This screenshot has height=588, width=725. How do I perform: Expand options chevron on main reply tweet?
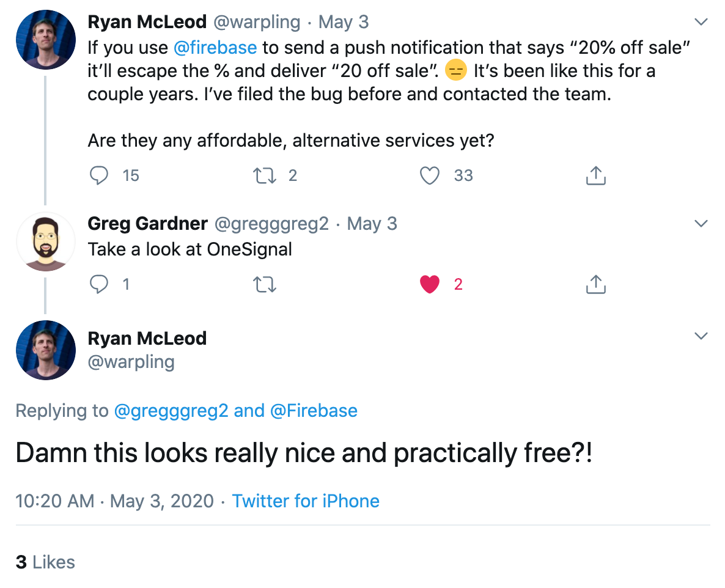tap(701, 336)
